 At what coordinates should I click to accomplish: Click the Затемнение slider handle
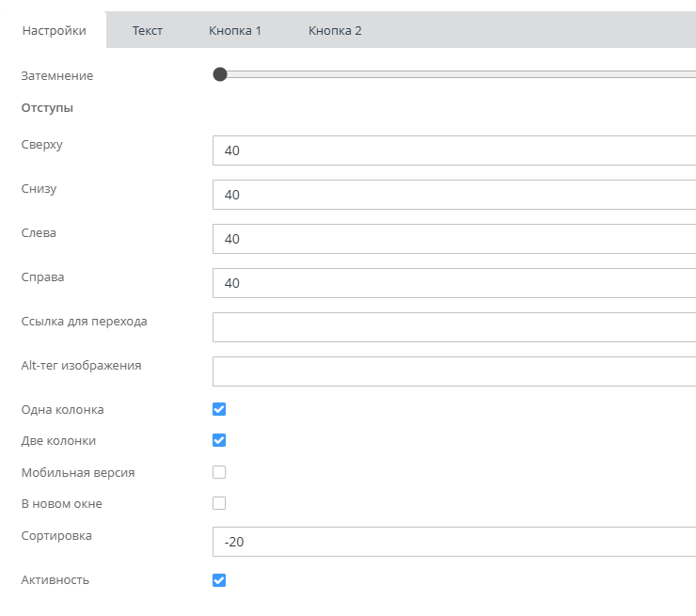click(220, 74)
